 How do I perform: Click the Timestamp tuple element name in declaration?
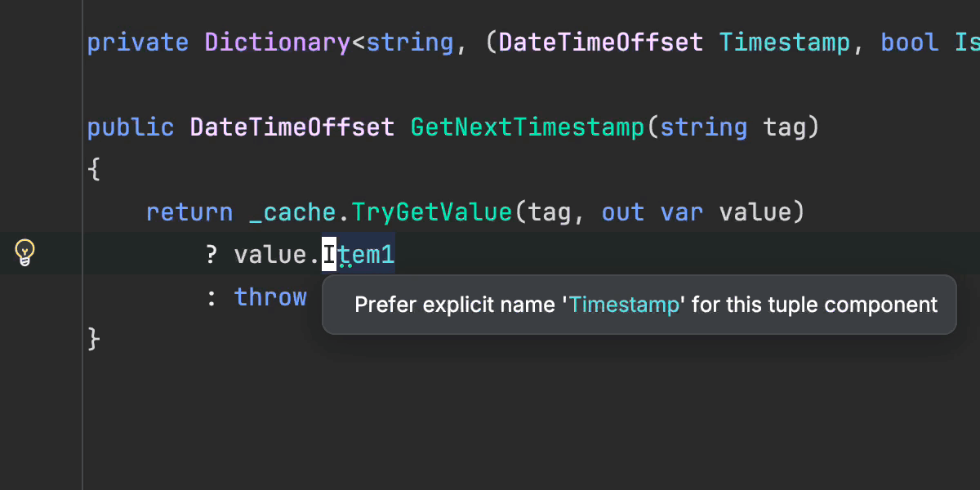(784, 42)
